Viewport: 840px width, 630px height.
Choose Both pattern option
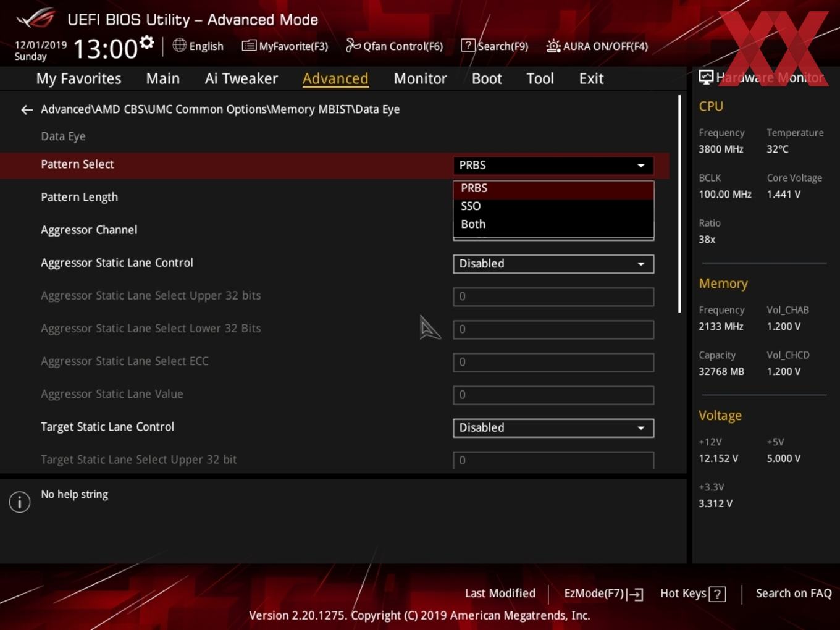point(553,224)
